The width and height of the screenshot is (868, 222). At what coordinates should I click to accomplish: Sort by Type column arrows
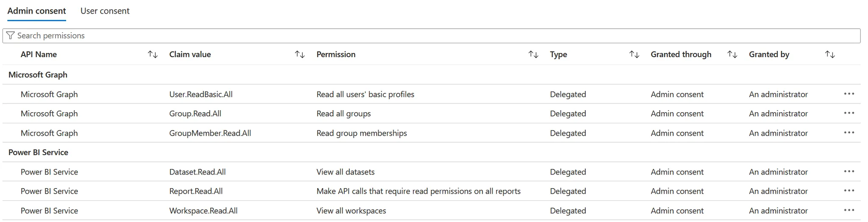tap(634, 55)
